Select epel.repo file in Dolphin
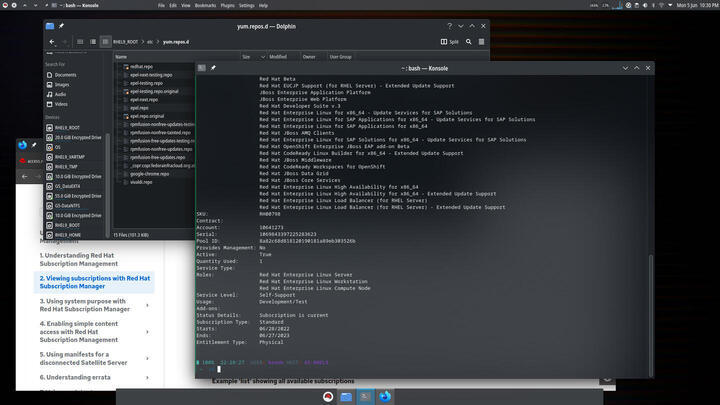 click(139, 108)
